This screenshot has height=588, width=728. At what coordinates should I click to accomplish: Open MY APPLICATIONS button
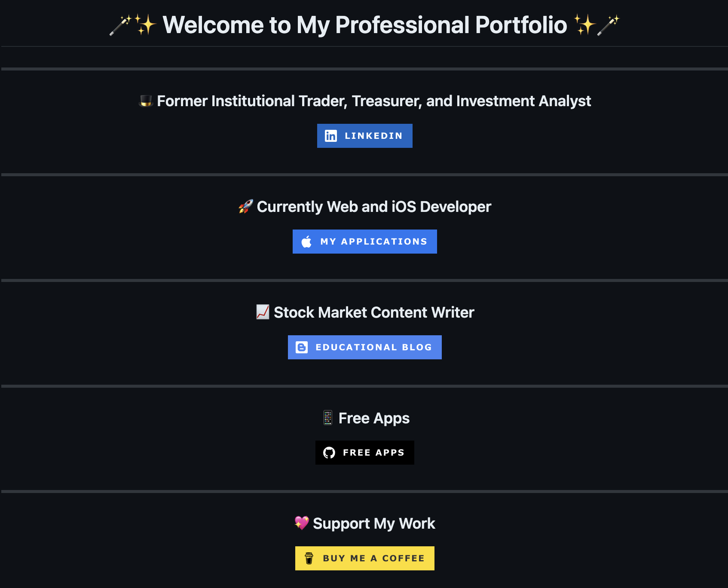[373, 242]
